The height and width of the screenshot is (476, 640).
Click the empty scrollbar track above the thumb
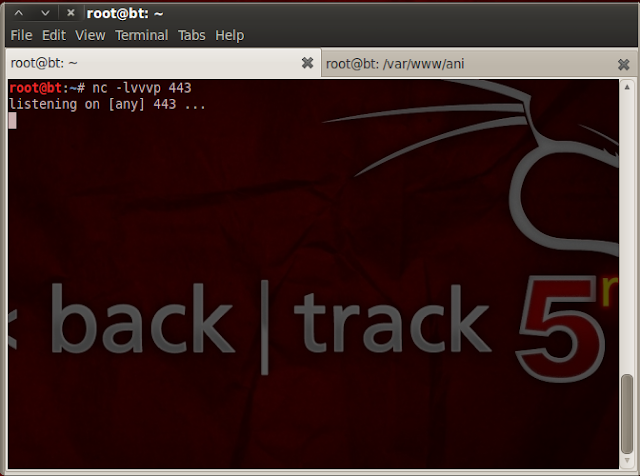pos(627,233)
